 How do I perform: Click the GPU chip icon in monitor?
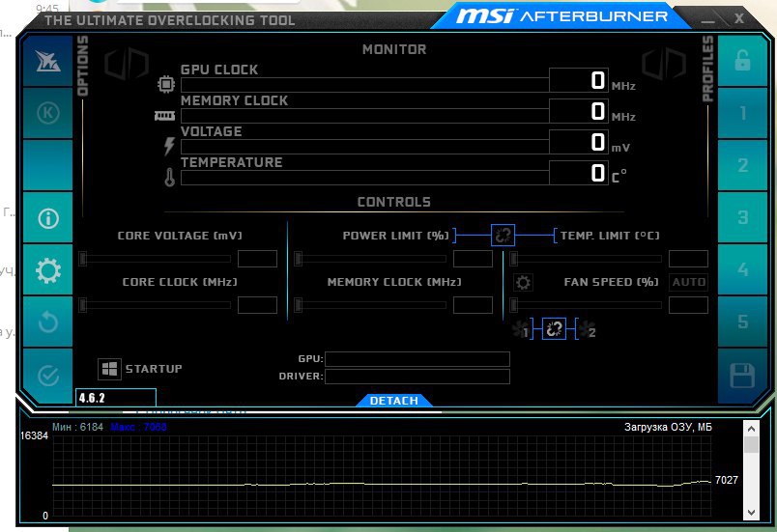pyautogui.click(x=166, y=84)
